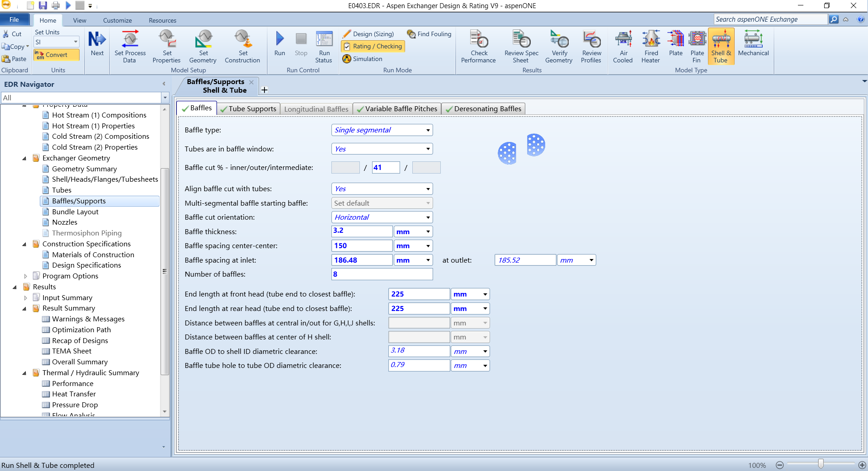Select Design (Sizing) run mode
The image size is (868, 471).
(x=368, y=34)
